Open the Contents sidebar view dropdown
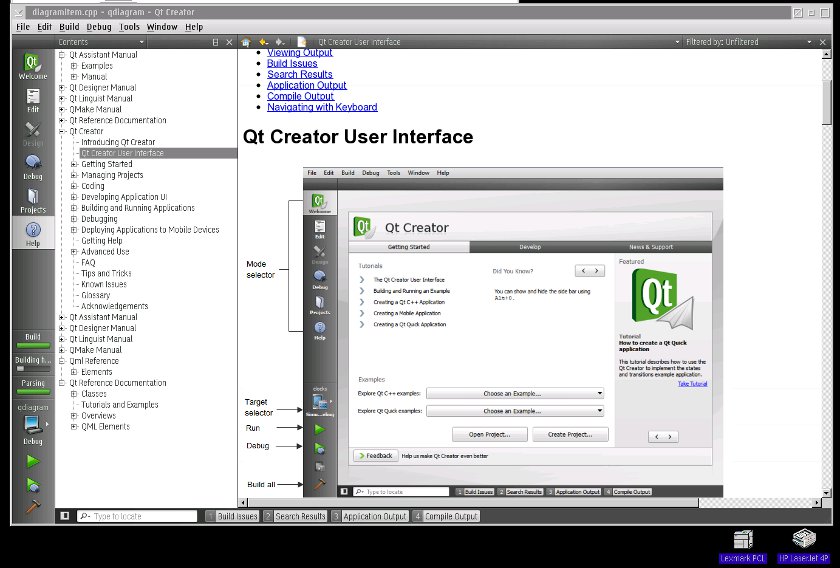This screenshot has height=568, width=840. [101, 42]
